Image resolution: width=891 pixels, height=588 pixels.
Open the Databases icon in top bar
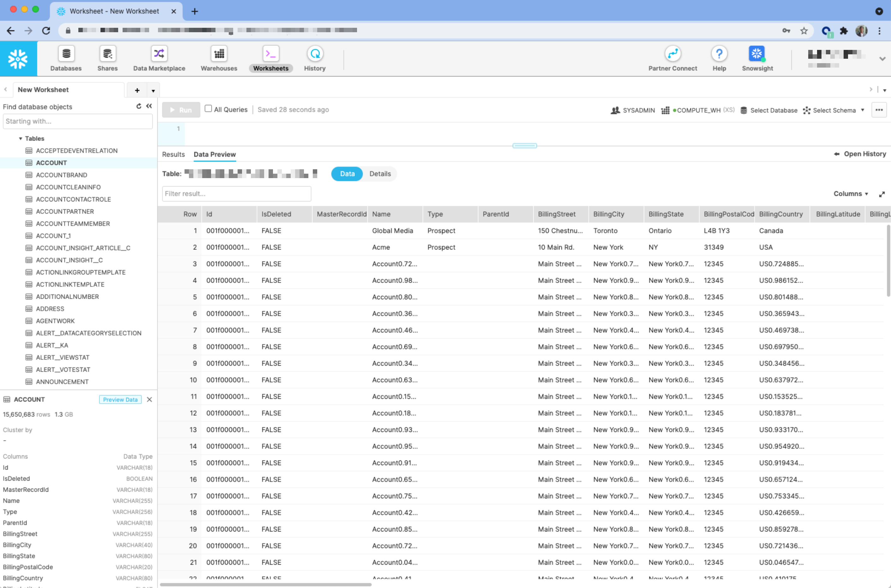tap(66, 54)
